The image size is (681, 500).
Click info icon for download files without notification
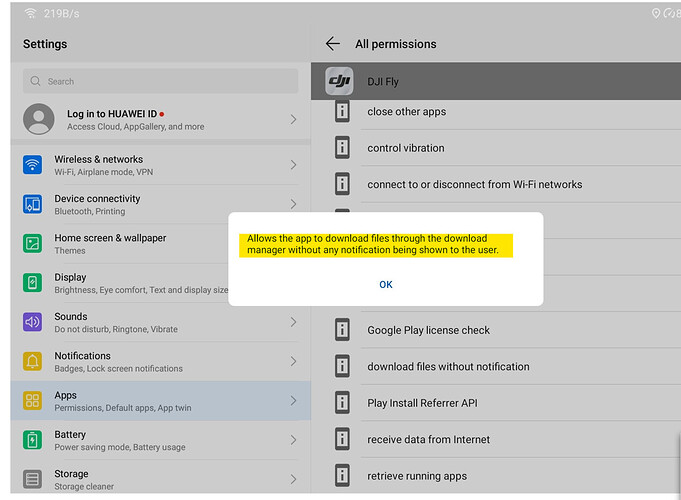(x=342, y=366)
